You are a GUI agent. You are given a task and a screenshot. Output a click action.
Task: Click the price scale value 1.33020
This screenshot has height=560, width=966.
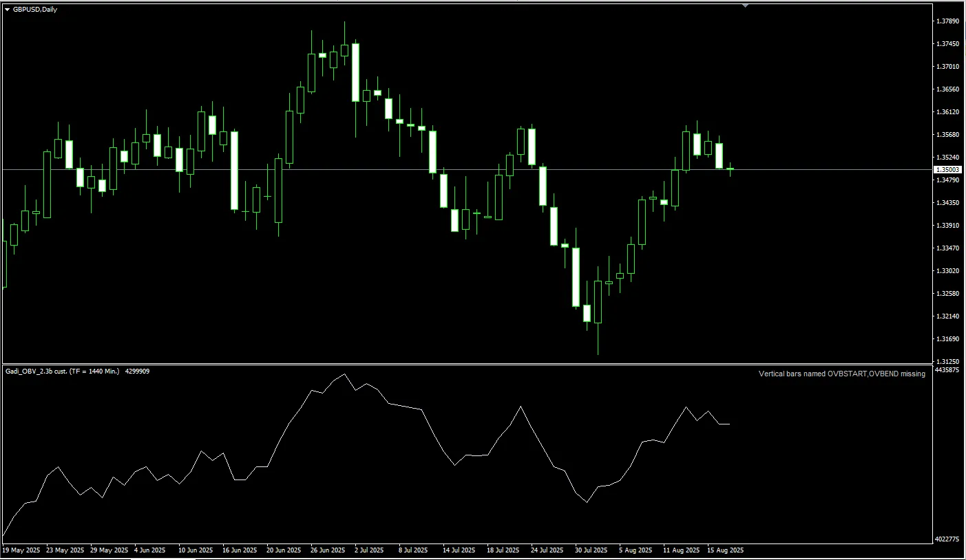point(949,271)
